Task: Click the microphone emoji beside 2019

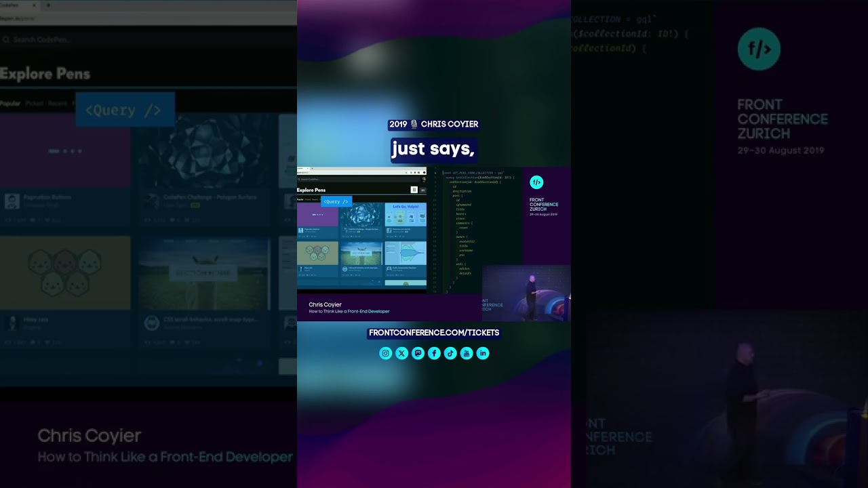Action: [x=414, y=125]
